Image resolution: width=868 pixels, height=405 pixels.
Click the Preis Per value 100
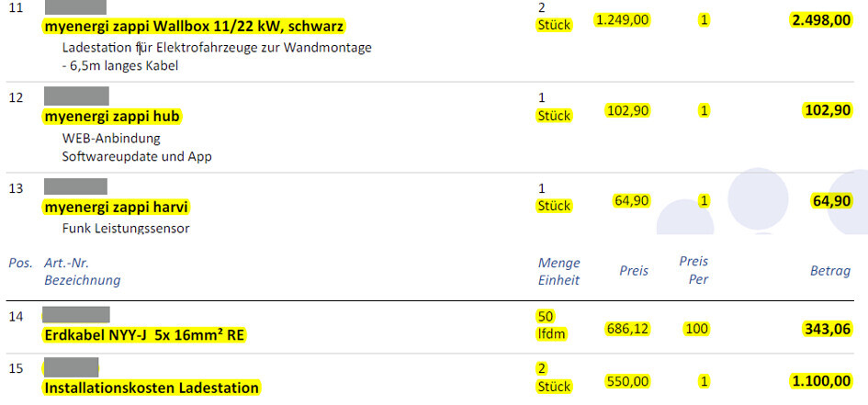(x=698, y=328)
